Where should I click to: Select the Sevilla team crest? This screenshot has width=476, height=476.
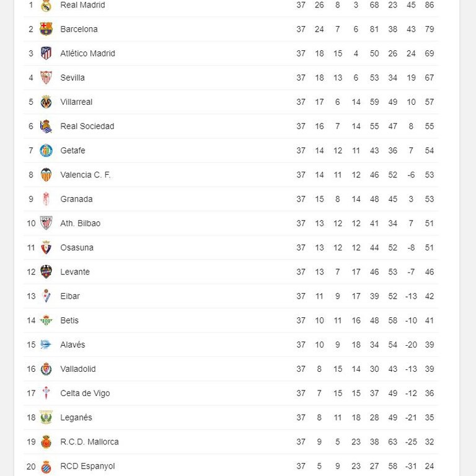(46, 77)
